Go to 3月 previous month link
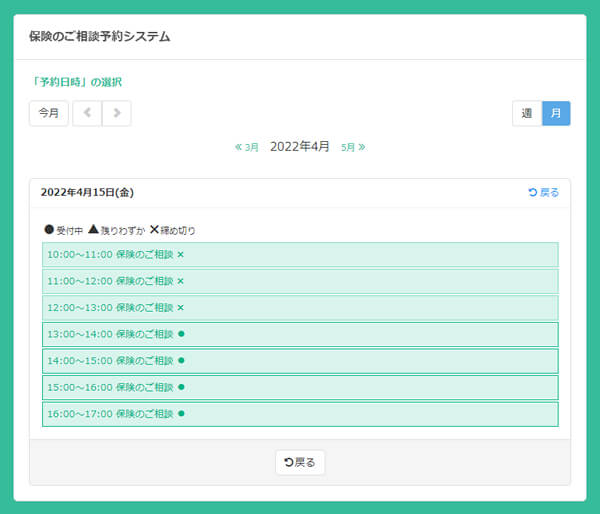The width and height of the screenshot is (600, 514). (x=247, y=147)
